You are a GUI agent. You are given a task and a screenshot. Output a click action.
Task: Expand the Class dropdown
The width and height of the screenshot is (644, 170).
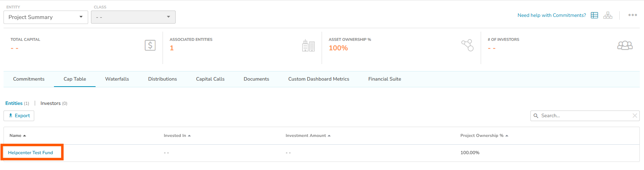click(133, 17)
